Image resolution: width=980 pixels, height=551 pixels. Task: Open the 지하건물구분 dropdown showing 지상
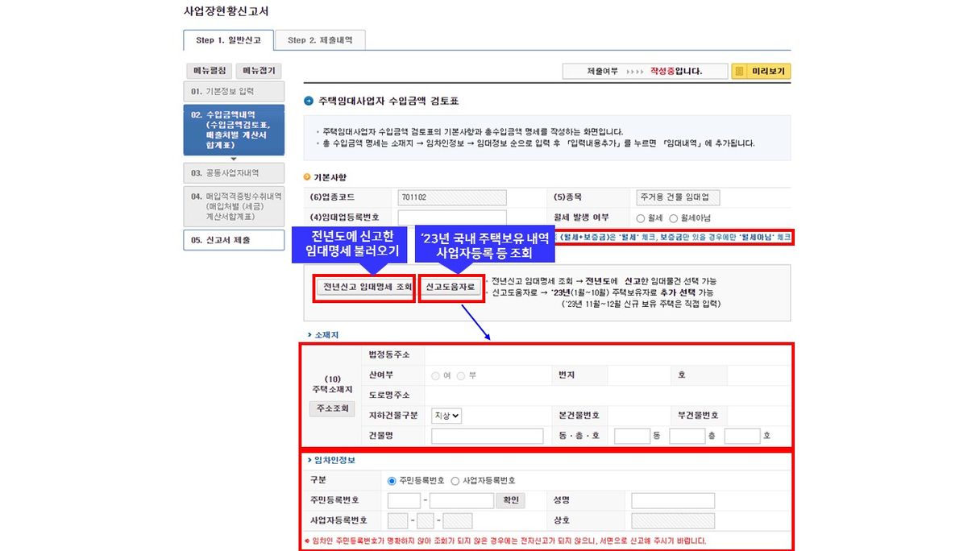click(x=446, y=416)
